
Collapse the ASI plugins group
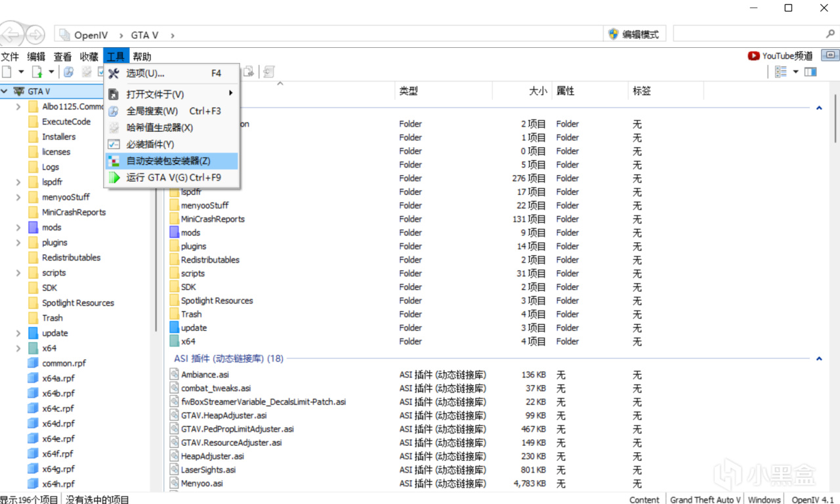[x=819, y=359]
